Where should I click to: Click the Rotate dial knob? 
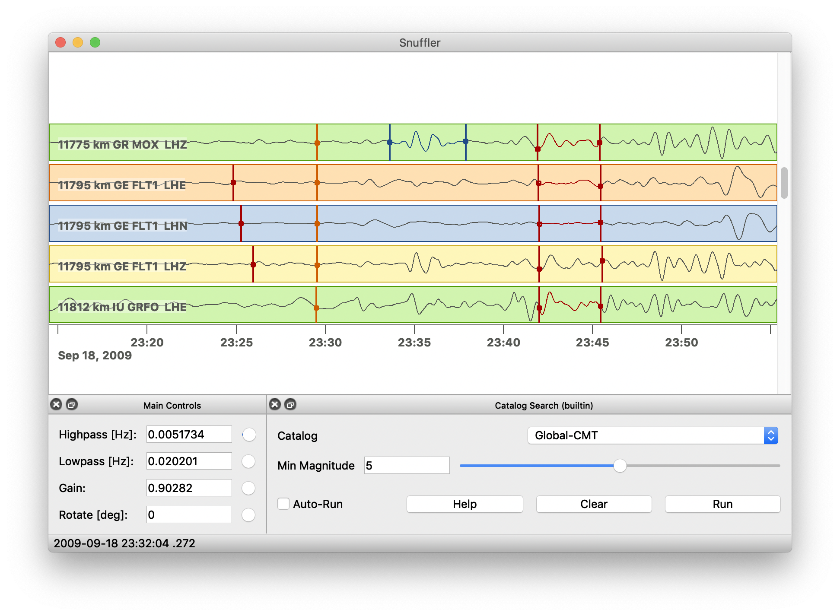[x=248, y=515]
